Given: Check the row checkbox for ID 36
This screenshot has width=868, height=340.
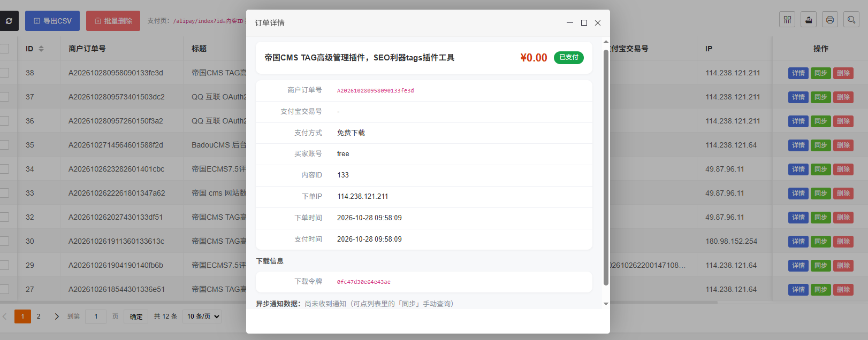Looking at the screenshot, I should click(4, 121).
